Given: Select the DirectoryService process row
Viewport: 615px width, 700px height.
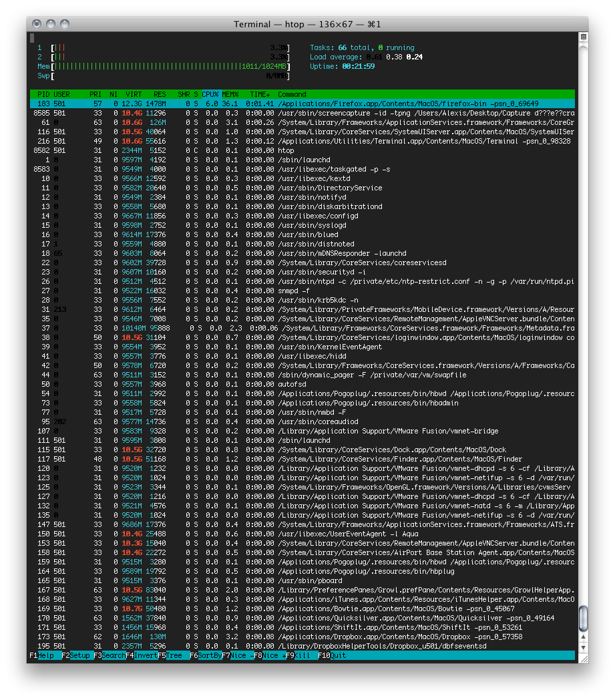Looking at the screenshot, I should click(x=302, y=188).
